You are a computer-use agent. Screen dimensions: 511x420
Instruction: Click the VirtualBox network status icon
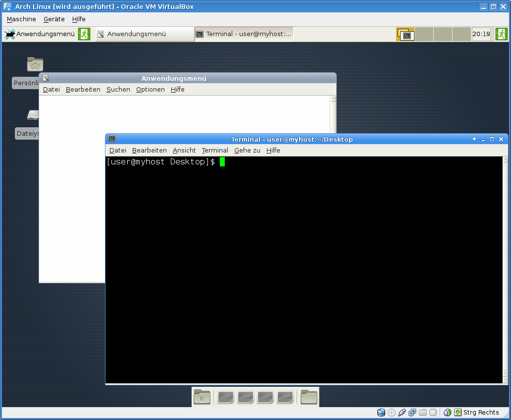[x=412, y=413]
